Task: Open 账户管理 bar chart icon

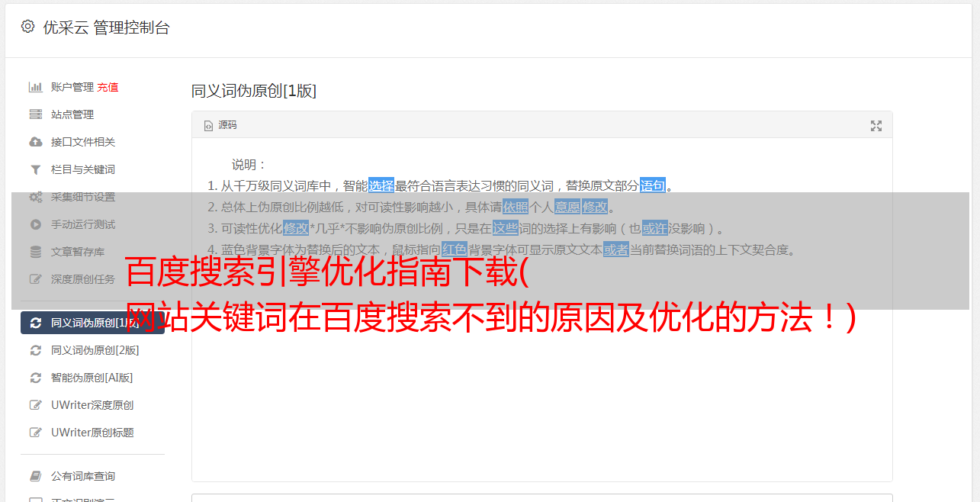Action: 35,87
